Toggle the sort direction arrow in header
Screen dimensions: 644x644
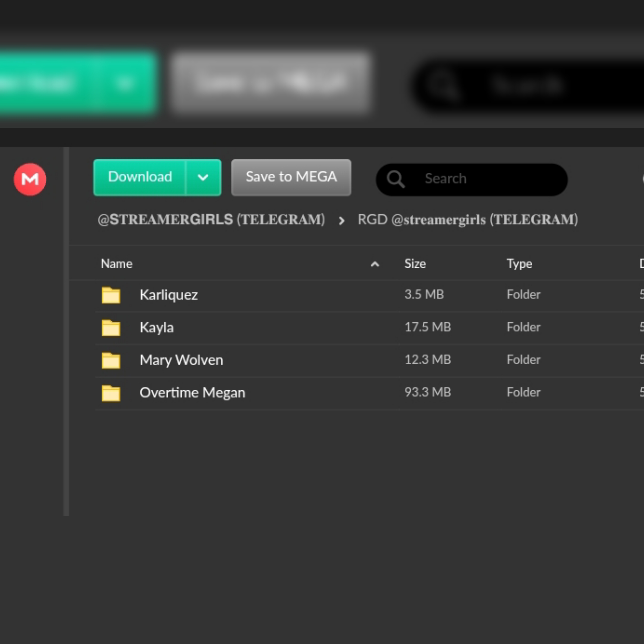coord(375,264)
